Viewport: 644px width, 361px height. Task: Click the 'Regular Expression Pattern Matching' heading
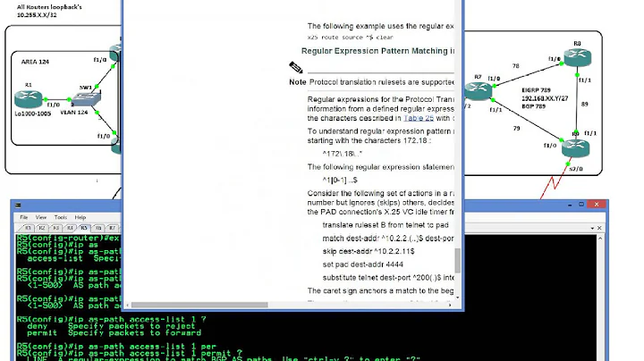tap(377, 51)
